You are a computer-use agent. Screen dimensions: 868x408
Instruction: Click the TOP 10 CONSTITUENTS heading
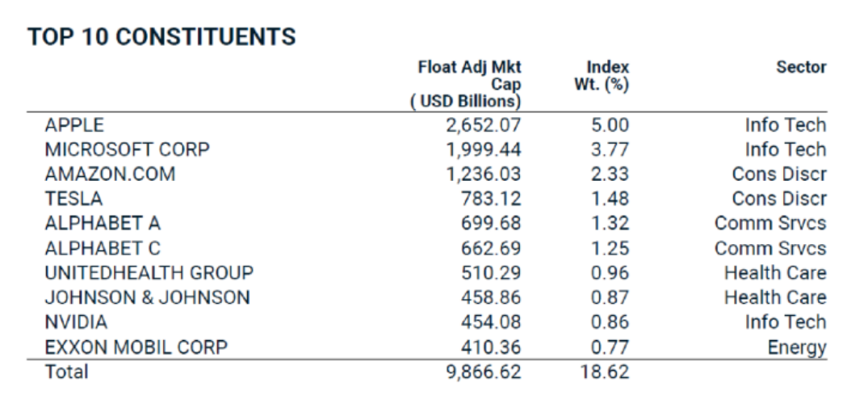pos(161,37)
